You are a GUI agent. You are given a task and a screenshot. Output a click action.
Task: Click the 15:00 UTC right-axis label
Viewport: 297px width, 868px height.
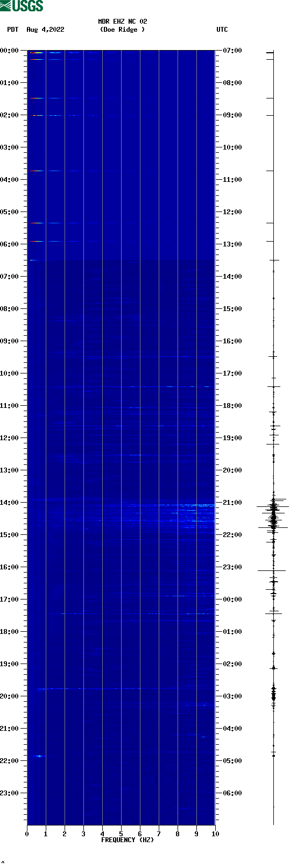point(232,309)
